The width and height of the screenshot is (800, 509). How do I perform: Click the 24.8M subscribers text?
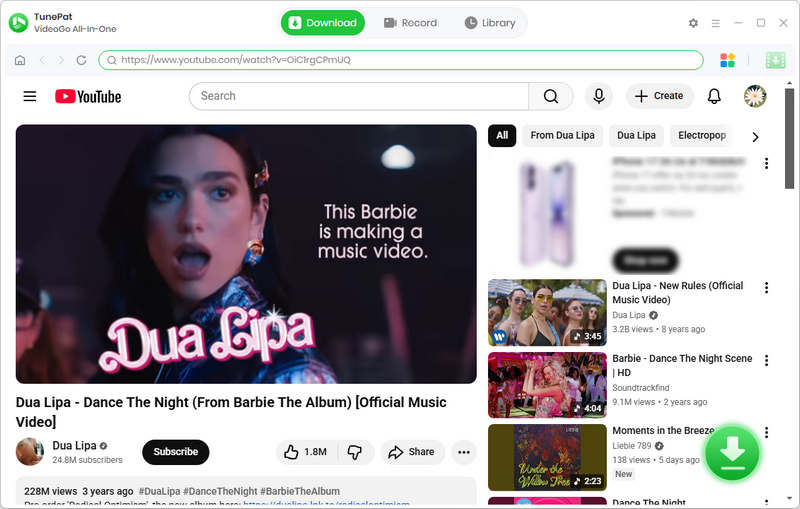click(x=87, y=460)
